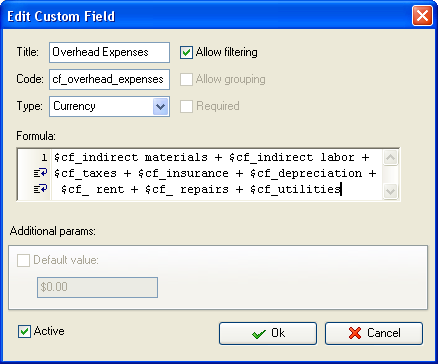
Task: Click the green checkmark icon on Ok
Action: pos(259,334)
